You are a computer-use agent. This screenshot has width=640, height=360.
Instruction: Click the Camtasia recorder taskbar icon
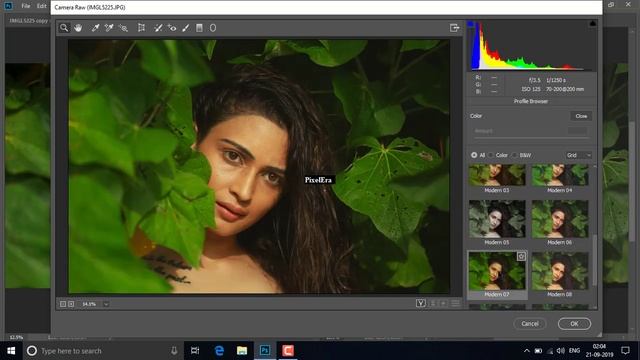(288, 351)
